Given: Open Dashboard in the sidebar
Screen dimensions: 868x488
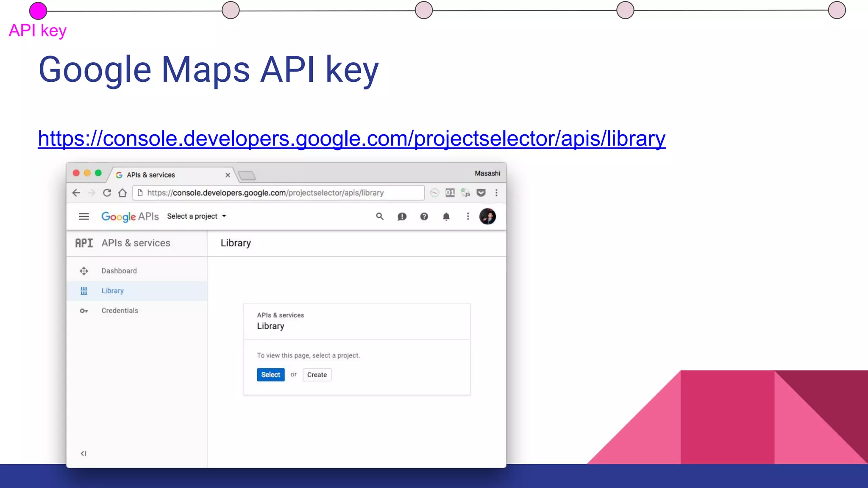Looking at the screenshot, I should click(136, 271).
